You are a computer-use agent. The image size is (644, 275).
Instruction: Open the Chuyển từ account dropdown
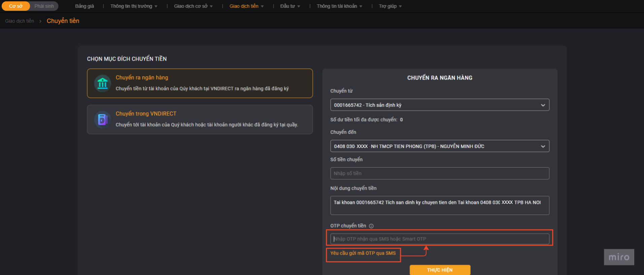(x=440, y=105)
